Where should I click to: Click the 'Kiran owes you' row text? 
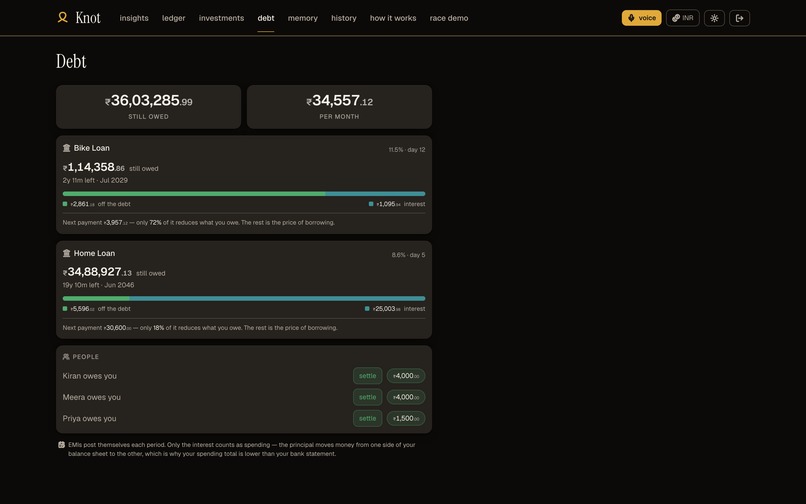coord(89,376)
